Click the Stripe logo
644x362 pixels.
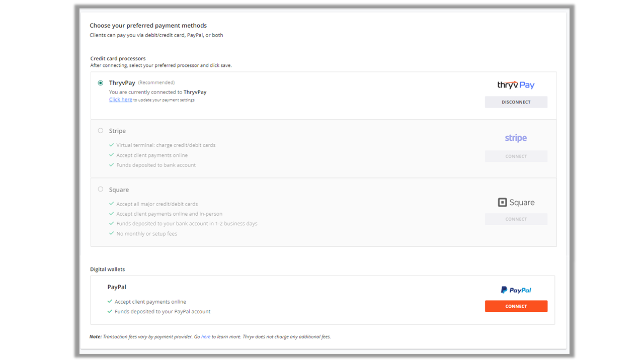[516, 138]
